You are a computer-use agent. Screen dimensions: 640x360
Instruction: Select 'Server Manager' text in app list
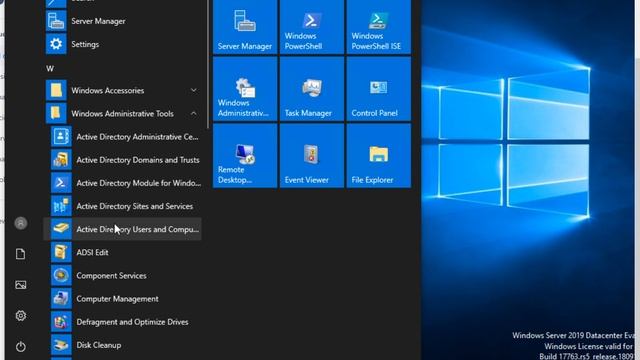click(x=98, y=21)
